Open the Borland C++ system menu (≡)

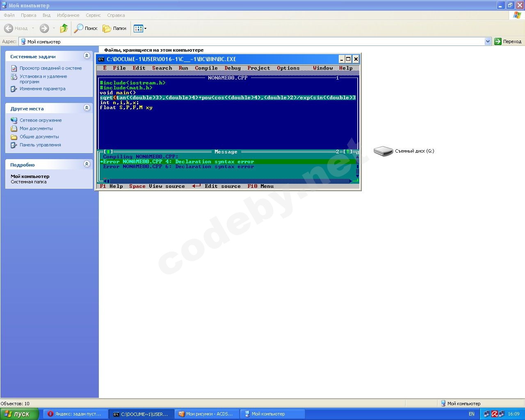pyautogui.click(x=105, y=68)
